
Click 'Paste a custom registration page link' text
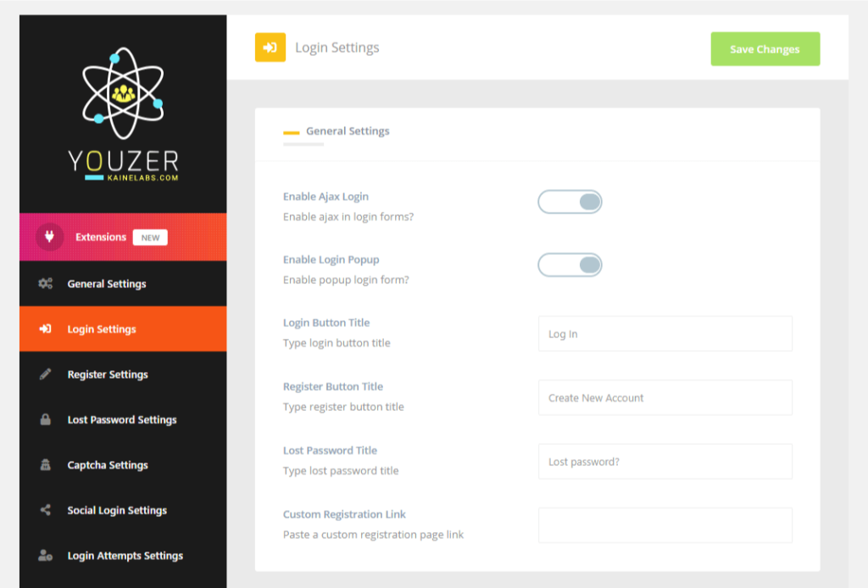pyautogui.click(x=373, y=535)
